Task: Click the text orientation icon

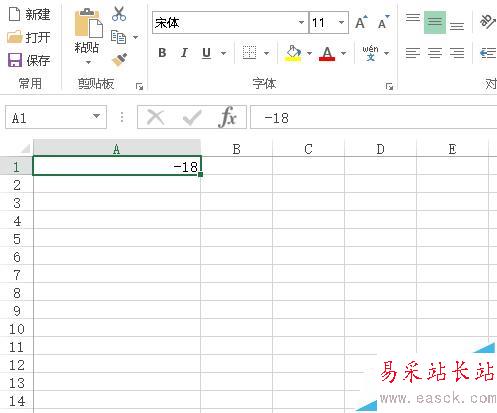Action: (488, 22)
